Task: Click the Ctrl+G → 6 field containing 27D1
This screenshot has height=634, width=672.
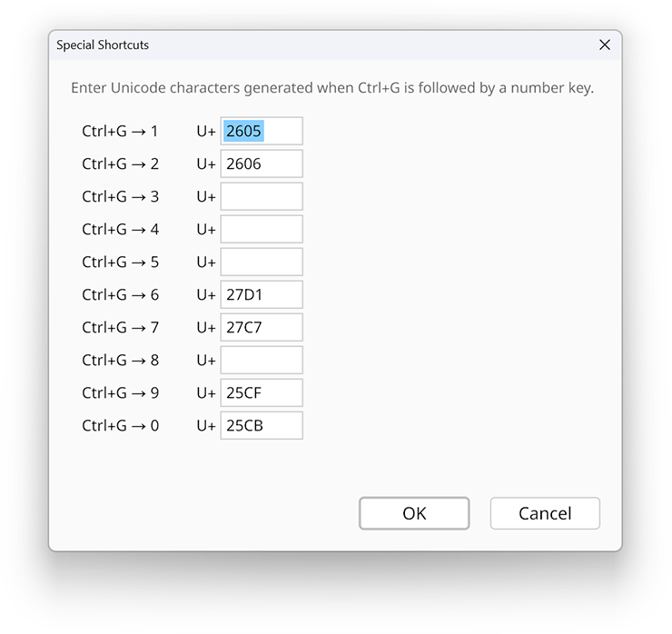Action: [262, 294]
